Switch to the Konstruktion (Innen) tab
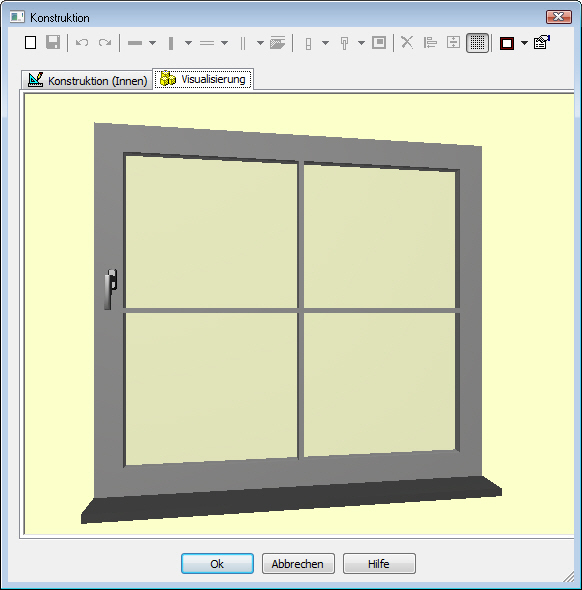This screenshot has width=582, height=590. pyautogui.click(x=87, y=80)
